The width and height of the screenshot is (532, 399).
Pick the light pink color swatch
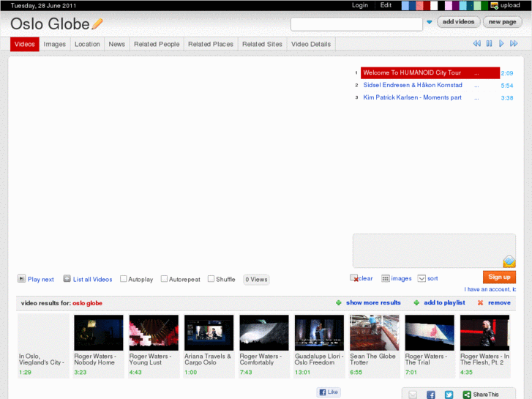449,5
